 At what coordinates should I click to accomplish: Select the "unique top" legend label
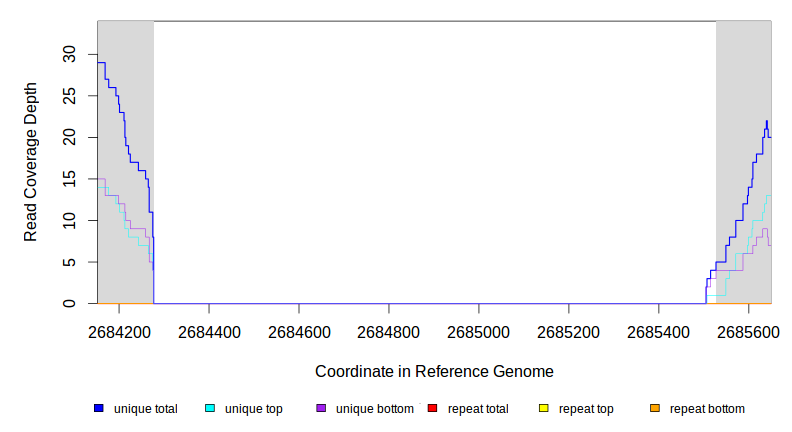point(253,409)
